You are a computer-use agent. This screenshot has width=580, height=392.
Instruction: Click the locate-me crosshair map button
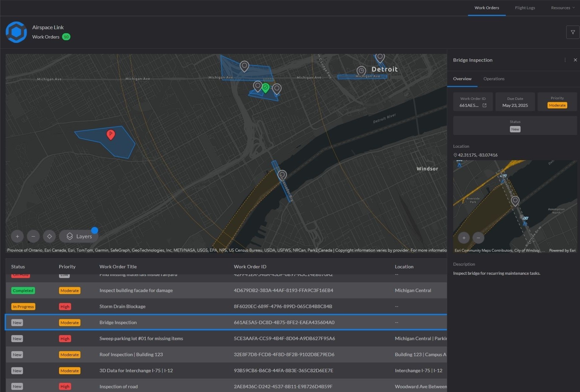[x=49, y=236]
